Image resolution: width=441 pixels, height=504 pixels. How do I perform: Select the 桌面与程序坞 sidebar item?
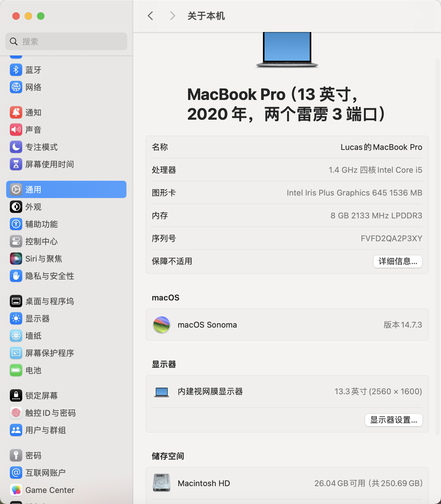coord(66,301)
